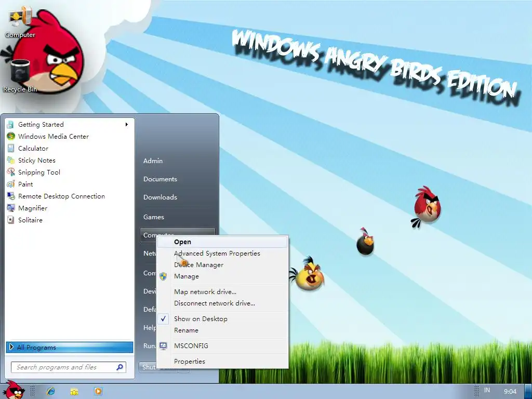This screenshot has height=399, width=532.
Task: Click the Windows Media Center icon
Action: pos(11,137)
